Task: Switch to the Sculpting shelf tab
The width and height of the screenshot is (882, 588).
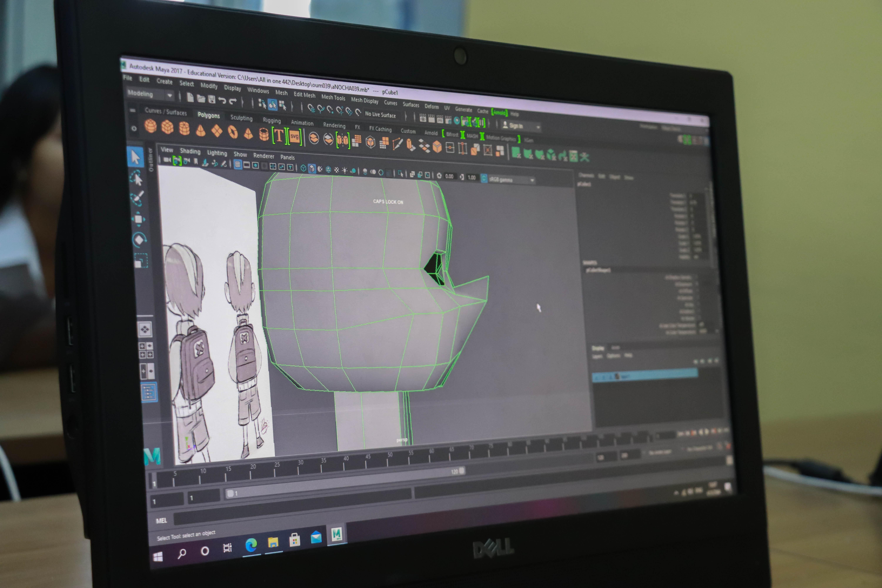Action: pos(242,118)
